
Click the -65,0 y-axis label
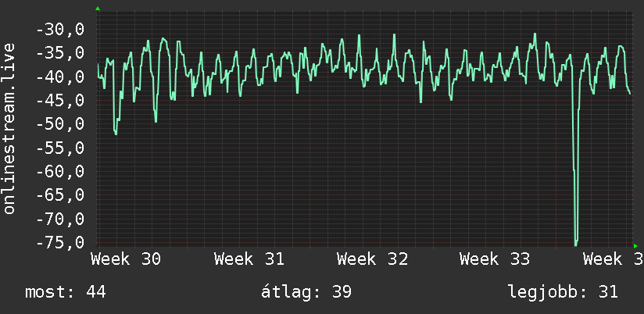60,195
